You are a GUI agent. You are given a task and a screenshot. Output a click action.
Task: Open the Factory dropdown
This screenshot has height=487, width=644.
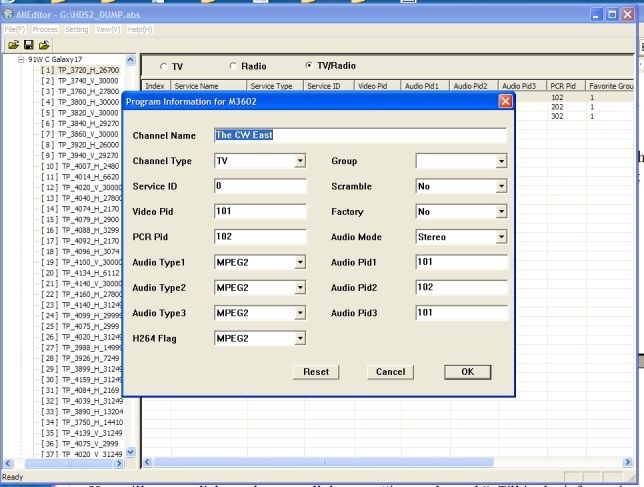click(501, 211)
